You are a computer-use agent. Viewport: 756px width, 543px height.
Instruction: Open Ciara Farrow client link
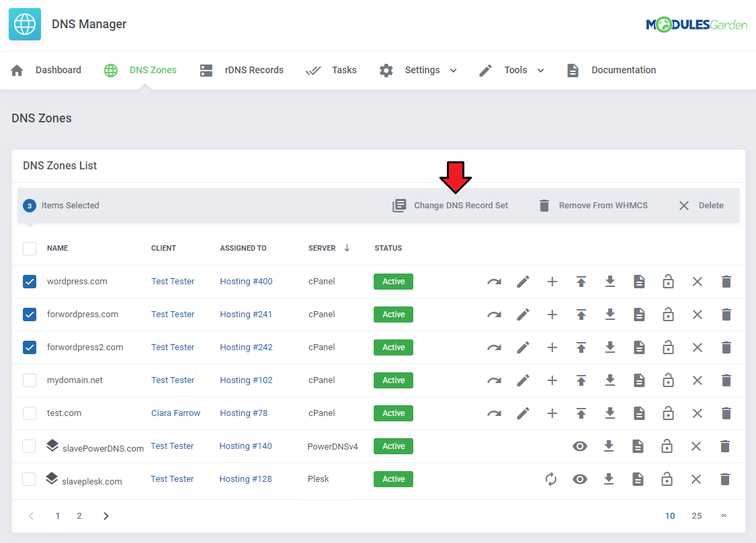tap(175, 413)
